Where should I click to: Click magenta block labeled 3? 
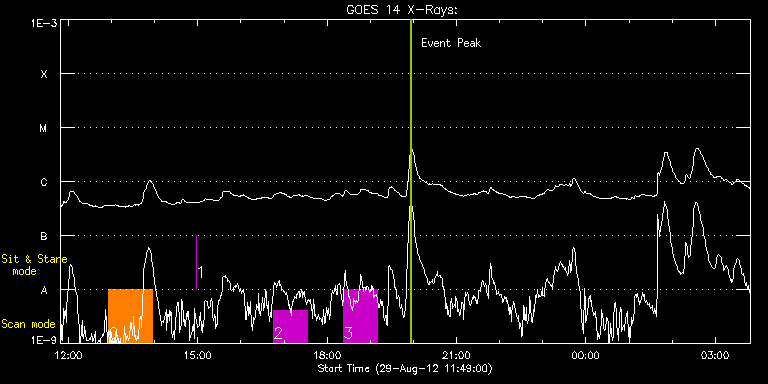pyautogui.click(x=360, y=316)
